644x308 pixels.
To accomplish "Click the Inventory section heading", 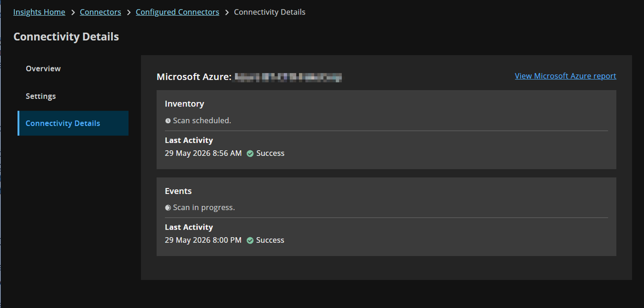I will coord(185,104).
